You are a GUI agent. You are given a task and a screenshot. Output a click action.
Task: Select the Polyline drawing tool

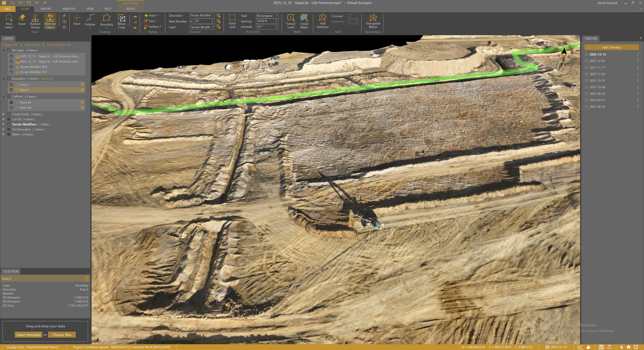pos(90,21)
